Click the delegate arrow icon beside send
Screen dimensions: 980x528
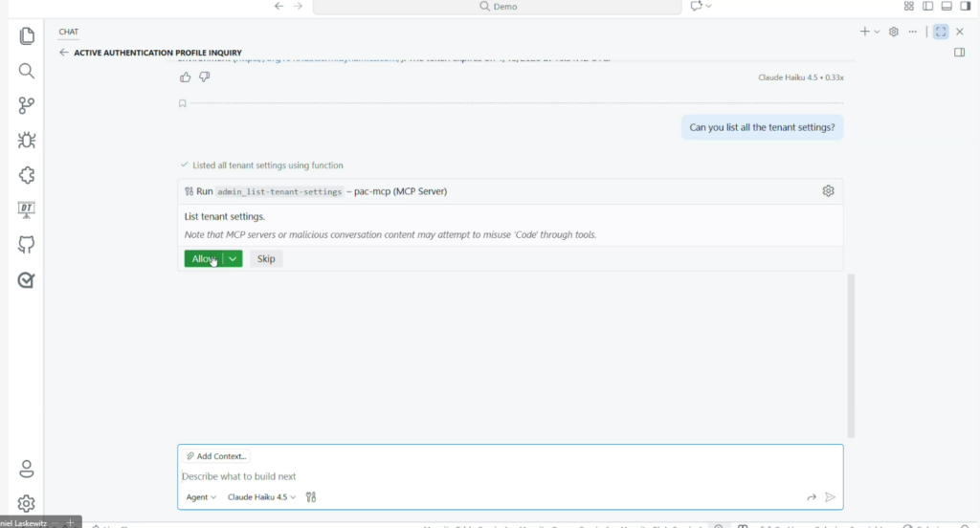click(x=812, y=497)
